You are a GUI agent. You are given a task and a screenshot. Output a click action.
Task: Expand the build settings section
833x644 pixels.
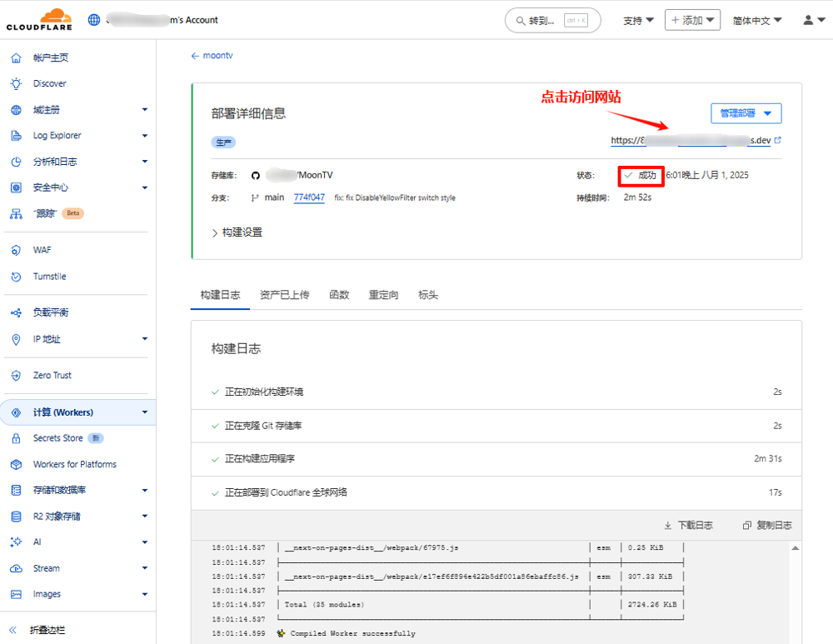237,232
